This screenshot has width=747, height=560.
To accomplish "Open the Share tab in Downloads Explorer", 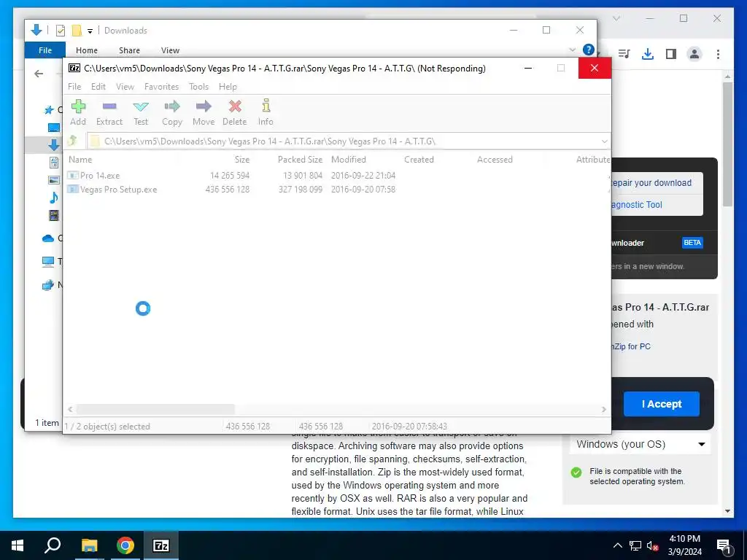I will coord(129,50).
